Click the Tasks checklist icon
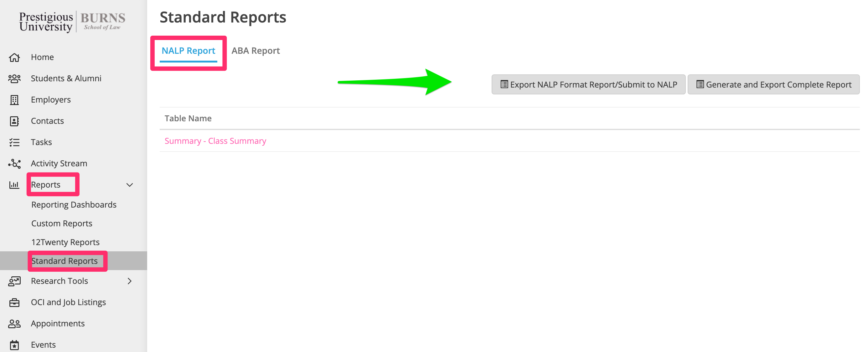 (14, 142)
